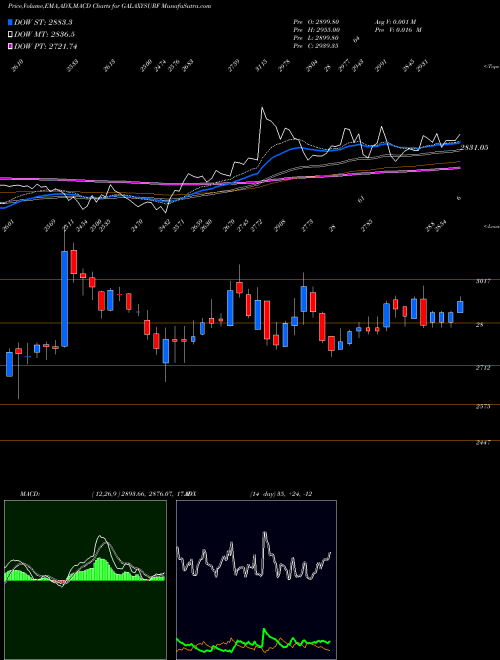Select the 'DOW ST: 2883.3' legend text
The image size is (500, 660).
tap(43, 22)
